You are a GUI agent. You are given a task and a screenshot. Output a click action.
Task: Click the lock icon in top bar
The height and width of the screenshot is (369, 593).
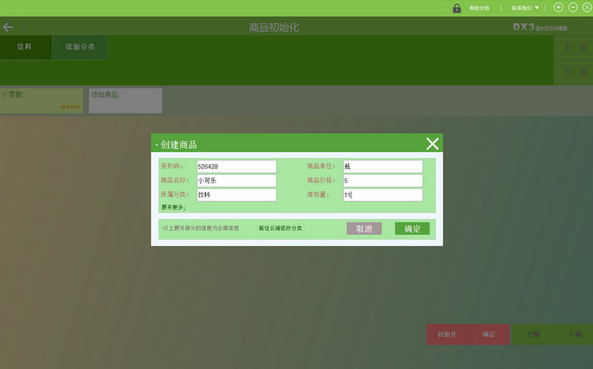[457, 8]
